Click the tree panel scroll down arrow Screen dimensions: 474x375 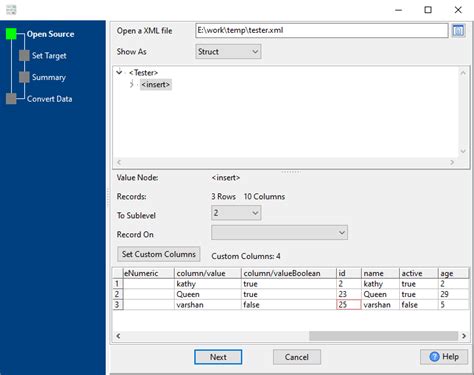coord(463,151)
